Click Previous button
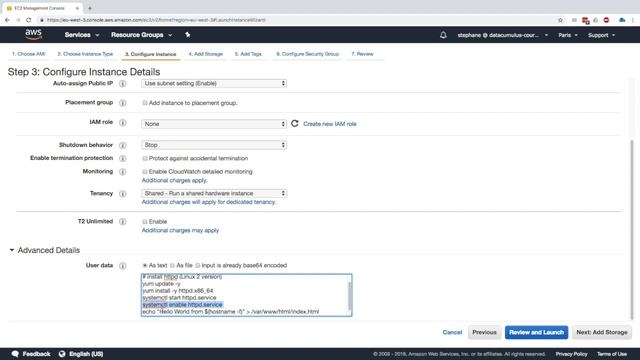This screenshot has height=360, width=640. 484,332
